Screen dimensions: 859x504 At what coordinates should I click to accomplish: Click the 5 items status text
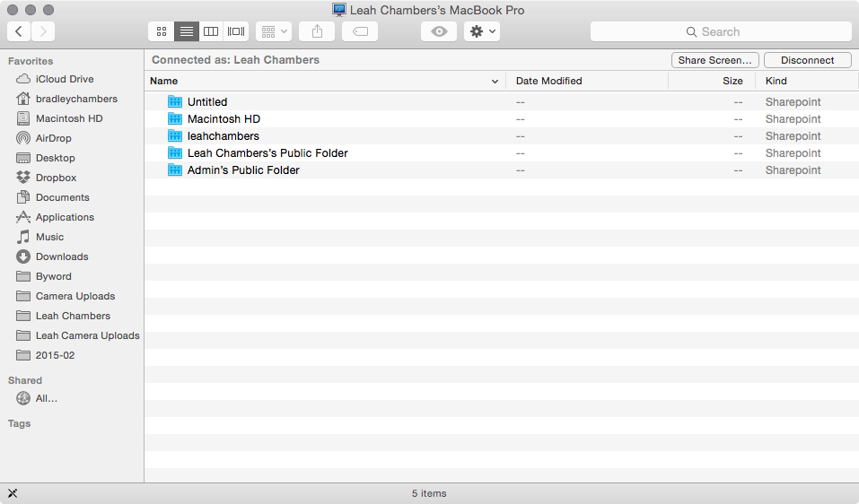[x=429, y=493]
